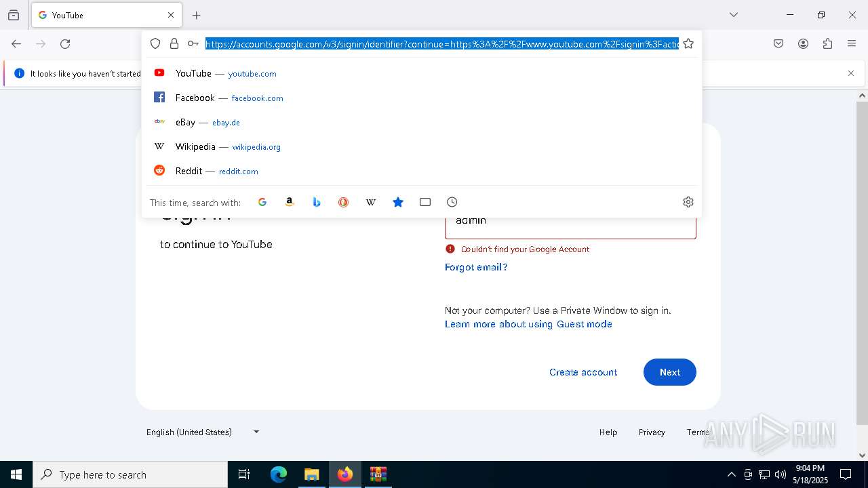This screenshot has width=868, height=488.
Task: Click the Forgot email? link
Action: [476, 267]
